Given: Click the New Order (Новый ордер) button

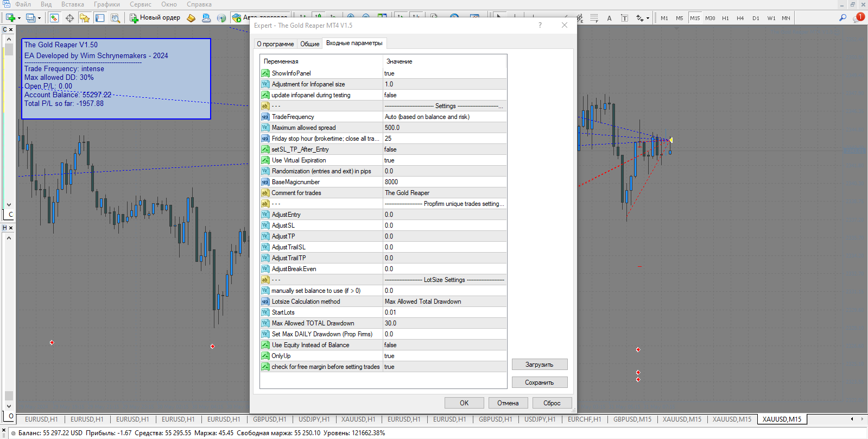Looking at the screenshot, I should [x=155, y=18].
